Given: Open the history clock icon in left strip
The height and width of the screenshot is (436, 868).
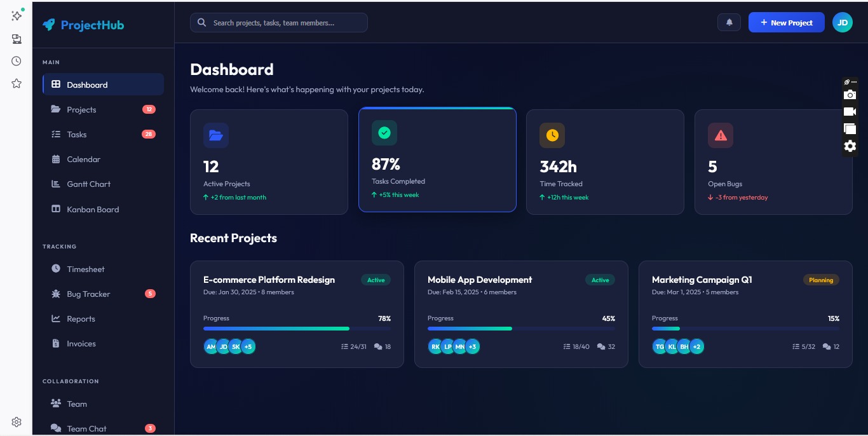Looking at the screenshot, I should tap(17, 61).
